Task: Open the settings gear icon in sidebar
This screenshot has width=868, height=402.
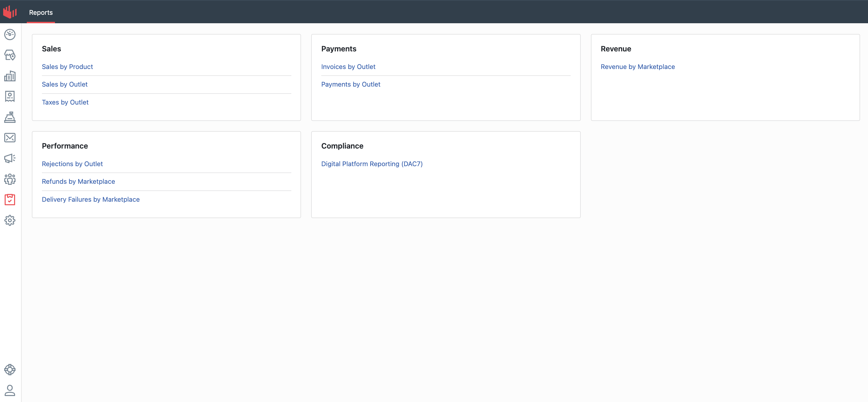Action: 10,220
